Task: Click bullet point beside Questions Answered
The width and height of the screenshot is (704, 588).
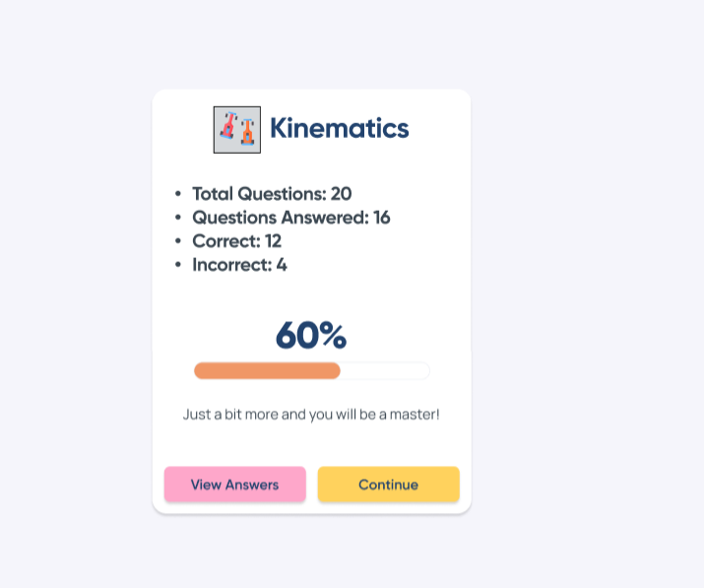Action: coord(178,218)
